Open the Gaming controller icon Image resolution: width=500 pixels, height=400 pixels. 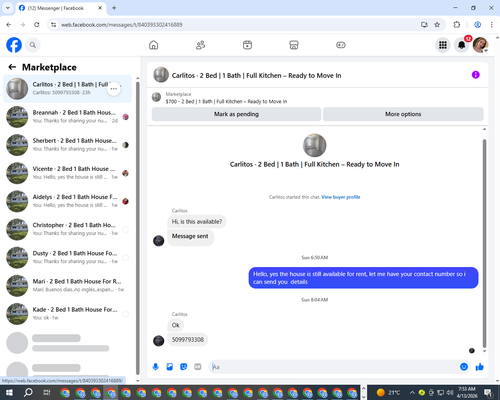pyautogui.click(x=341, y=45)
